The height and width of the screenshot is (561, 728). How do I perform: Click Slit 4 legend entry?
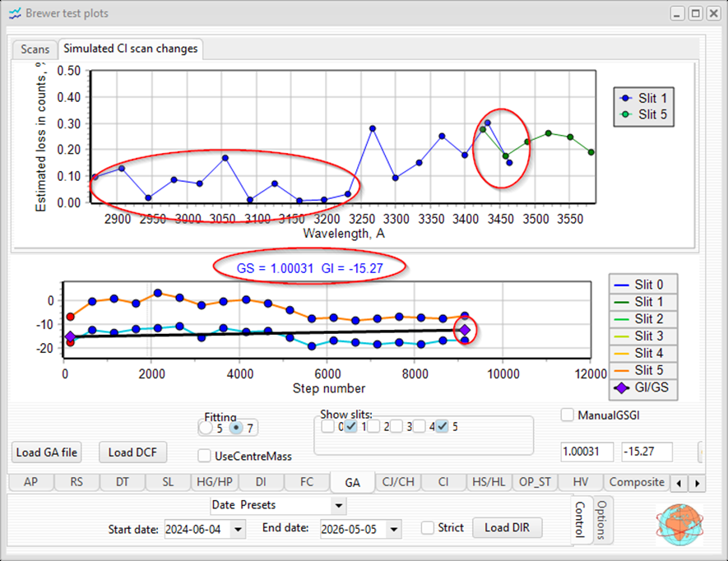(643, 353)
